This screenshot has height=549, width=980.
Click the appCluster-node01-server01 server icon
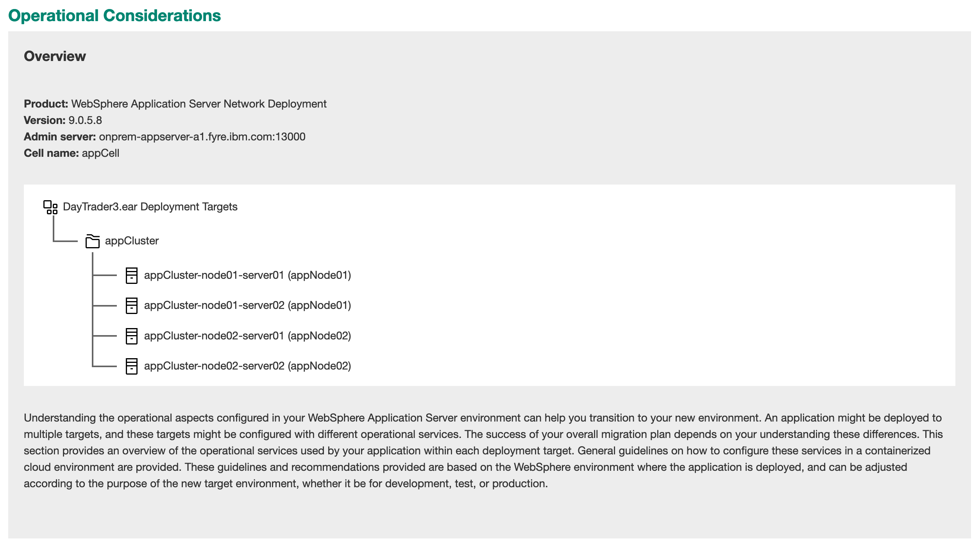[132, 275]
